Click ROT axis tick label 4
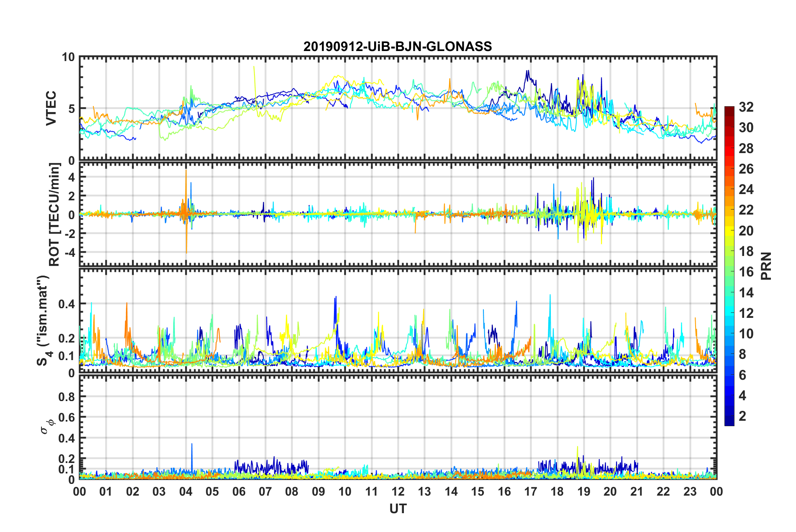Image resolution: width=796 pixels, height=532 pixels. (72, 177)
